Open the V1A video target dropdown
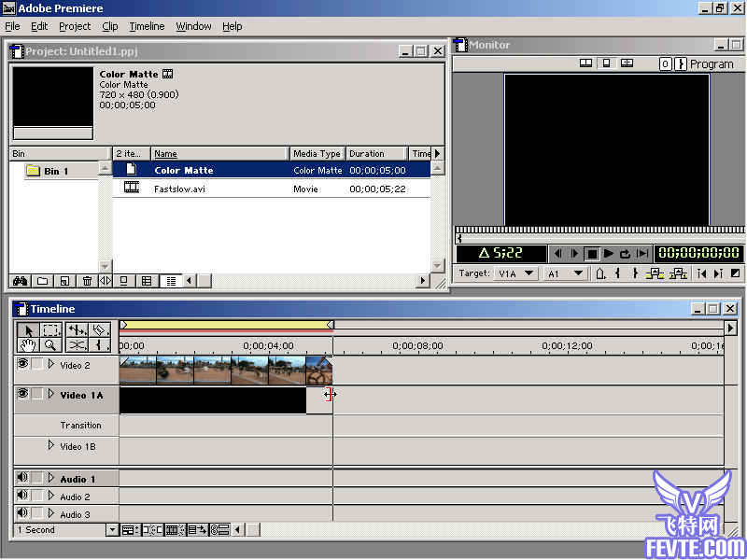Screen dimensions: 747x560 coord(516,273)
